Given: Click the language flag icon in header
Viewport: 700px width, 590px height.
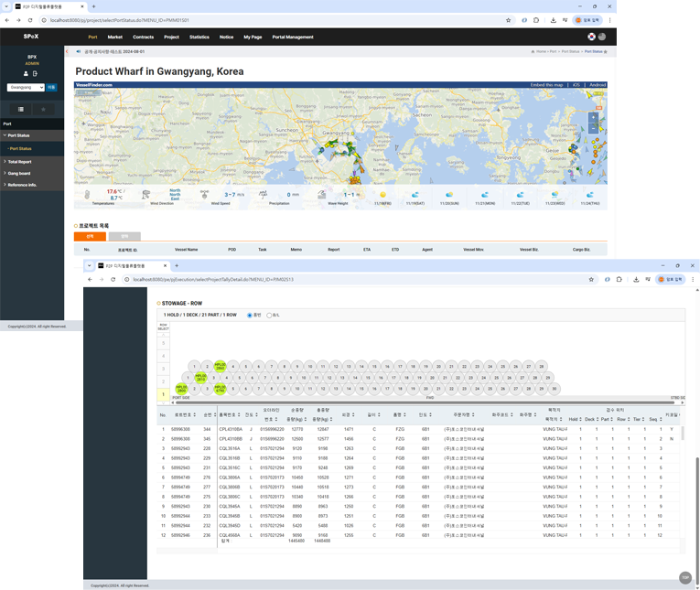Looking at the screenshot, I should click(x=591, y=37).
